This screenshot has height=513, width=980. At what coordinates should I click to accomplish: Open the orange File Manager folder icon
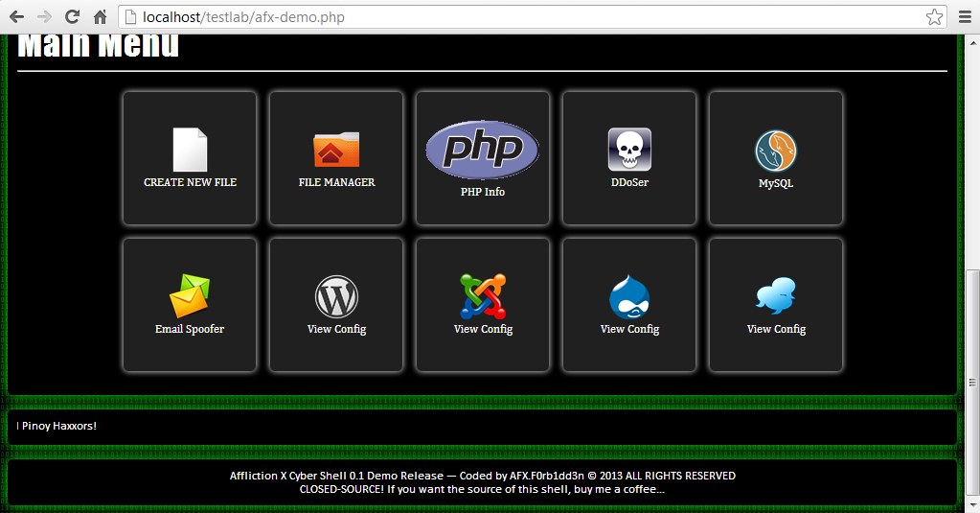pos(336,150)
